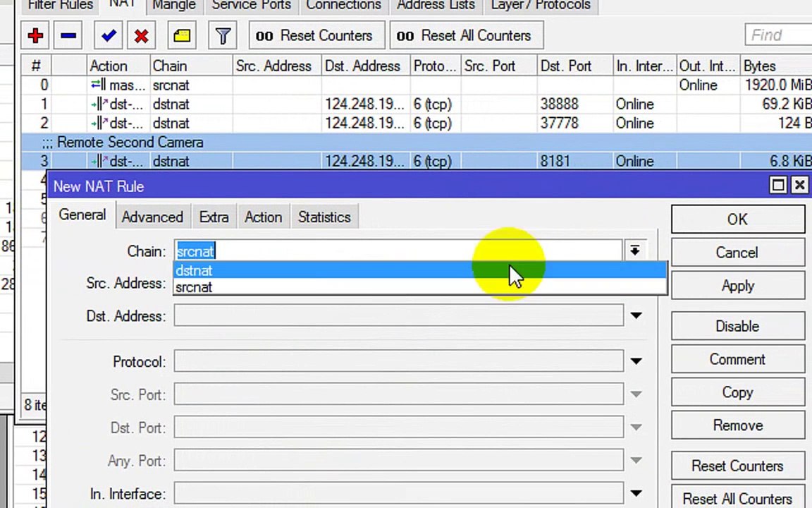
Task: Expand the In. Interface field arrow
Action: point(636,494)
